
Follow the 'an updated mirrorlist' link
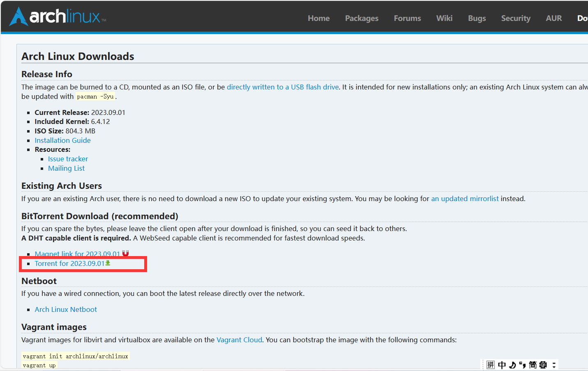[x=465, y=199]
